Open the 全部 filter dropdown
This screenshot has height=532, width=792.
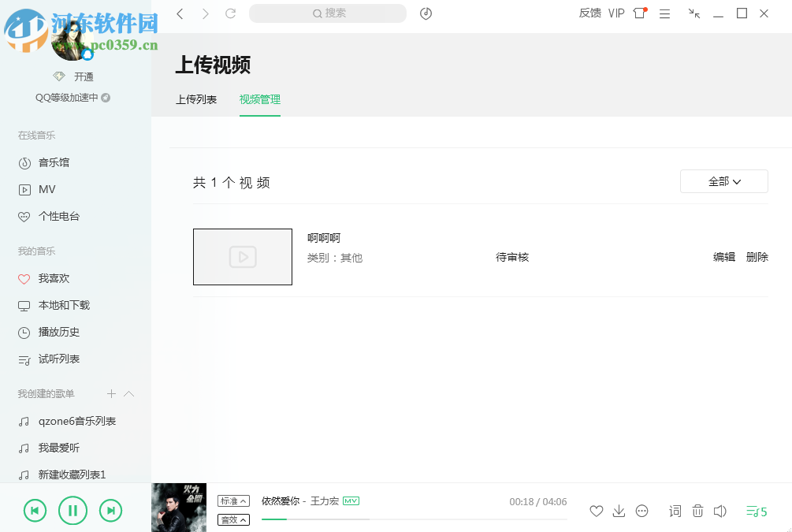tap(723, 181)
